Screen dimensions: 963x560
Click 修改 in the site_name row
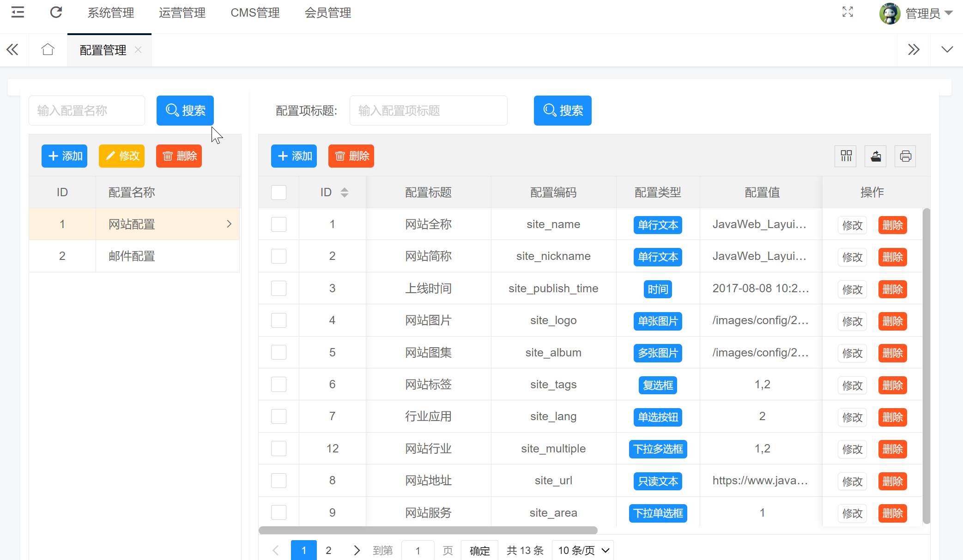(x=852, y=225)
